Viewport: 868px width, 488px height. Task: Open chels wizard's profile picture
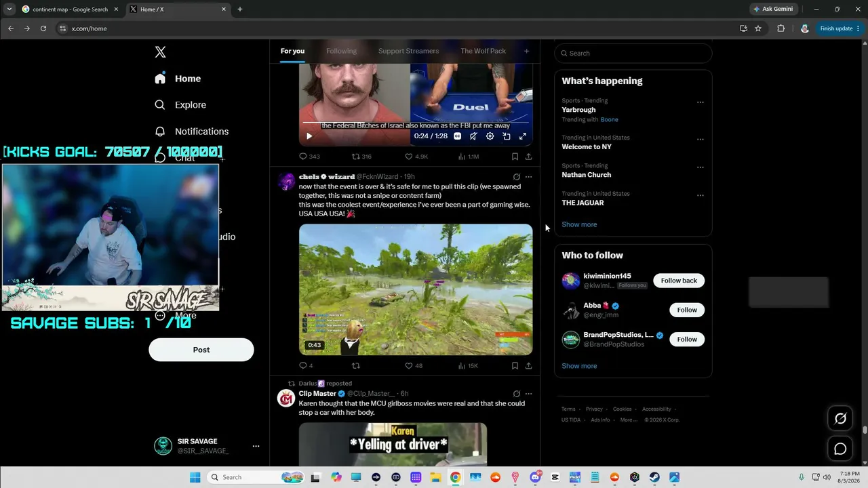(x=286, y=182)
